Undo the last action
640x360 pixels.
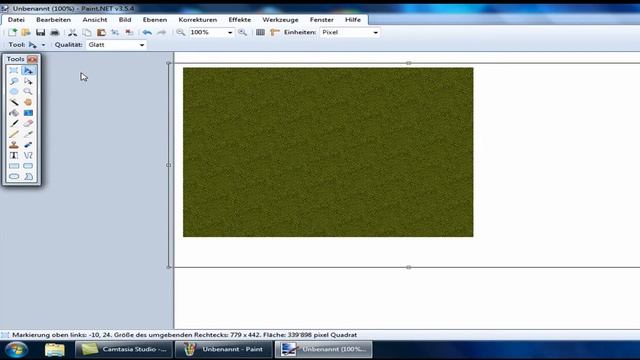pos(147,32)
